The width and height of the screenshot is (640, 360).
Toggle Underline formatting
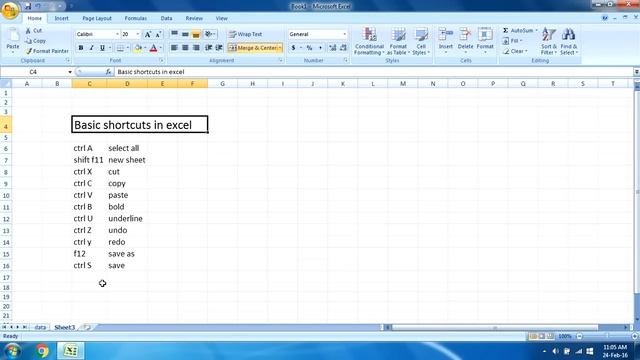click(102, 48)
